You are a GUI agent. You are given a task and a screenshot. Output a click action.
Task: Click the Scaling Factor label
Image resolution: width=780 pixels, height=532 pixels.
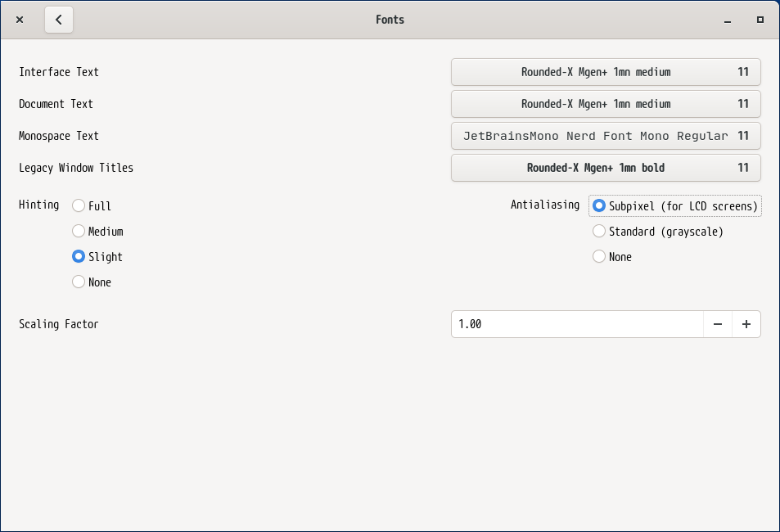click(59, 324)
